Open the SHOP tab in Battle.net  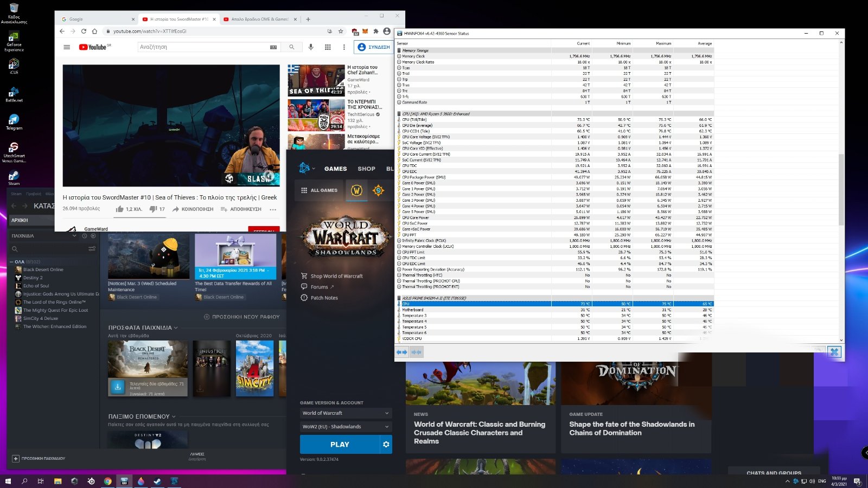click(366, 169)
